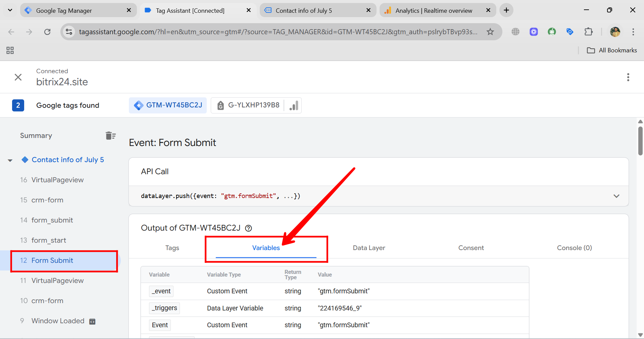Open the blue Tag Assistant extension icon
The image size is (644, 339).
[570, 32]
